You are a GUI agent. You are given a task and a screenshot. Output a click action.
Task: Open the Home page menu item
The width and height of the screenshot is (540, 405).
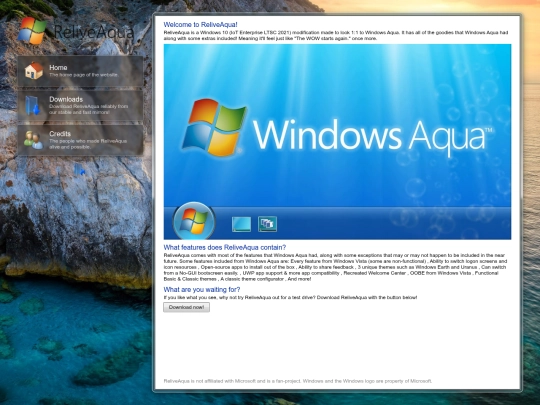(x=80, y=71)
